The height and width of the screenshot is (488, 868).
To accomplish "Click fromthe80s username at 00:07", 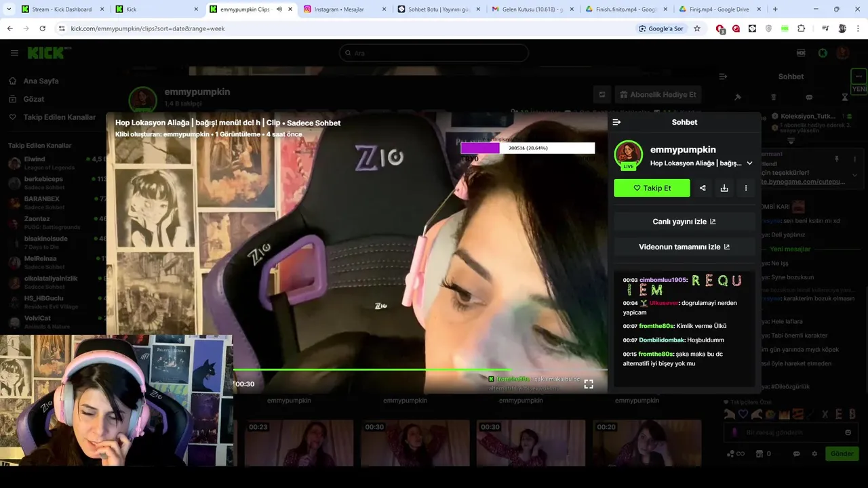I will [x=656, y=326].
